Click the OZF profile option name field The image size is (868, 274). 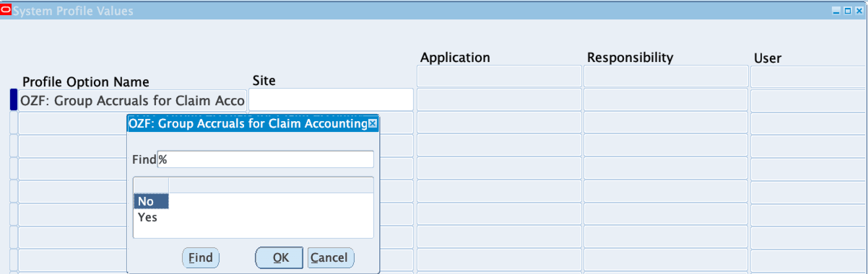(x=132, y=101)
